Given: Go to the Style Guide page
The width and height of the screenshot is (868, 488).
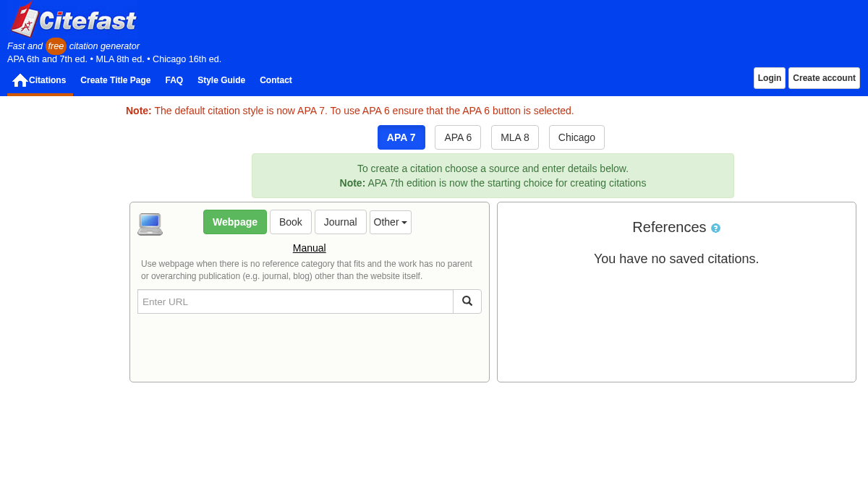Looking at the screenshot, I should [x=221, y=80].
